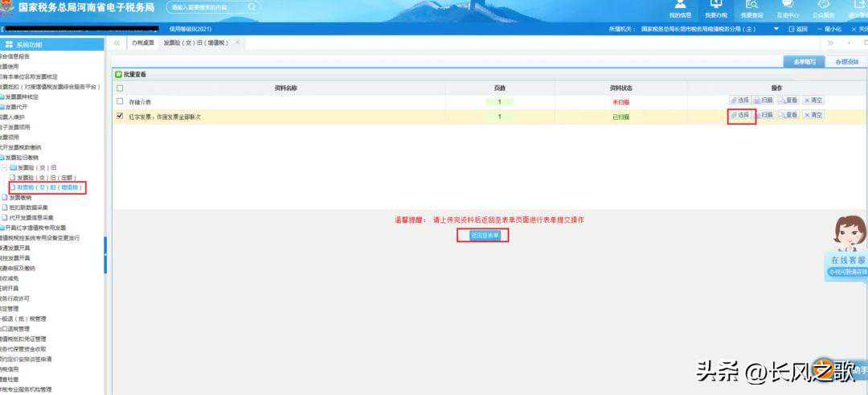Collapse the 发票验（交）旧 tree folder
868x395 pixels.
(x=4, y=167)
